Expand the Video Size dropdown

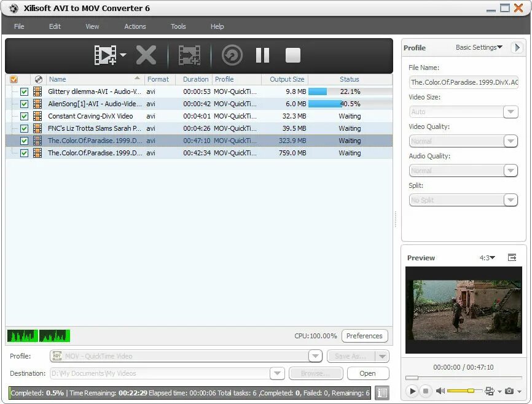click(x=510, y=112)
